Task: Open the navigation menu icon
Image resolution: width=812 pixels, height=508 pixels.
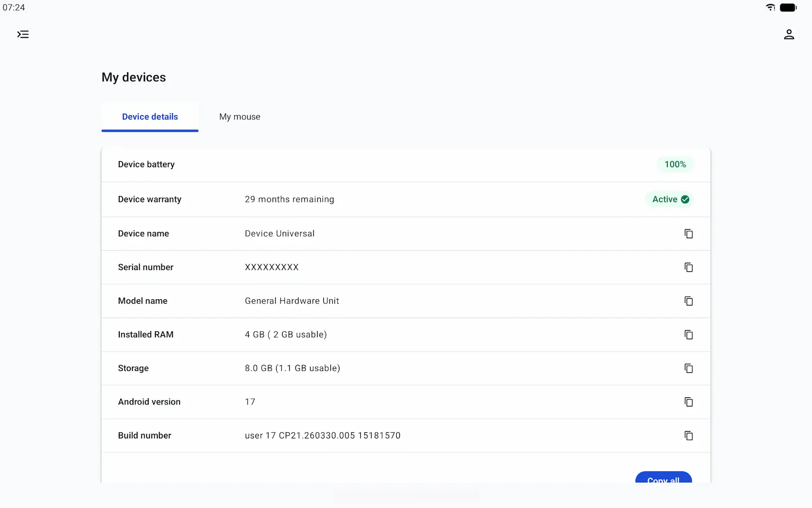Action: pos(23,35)
